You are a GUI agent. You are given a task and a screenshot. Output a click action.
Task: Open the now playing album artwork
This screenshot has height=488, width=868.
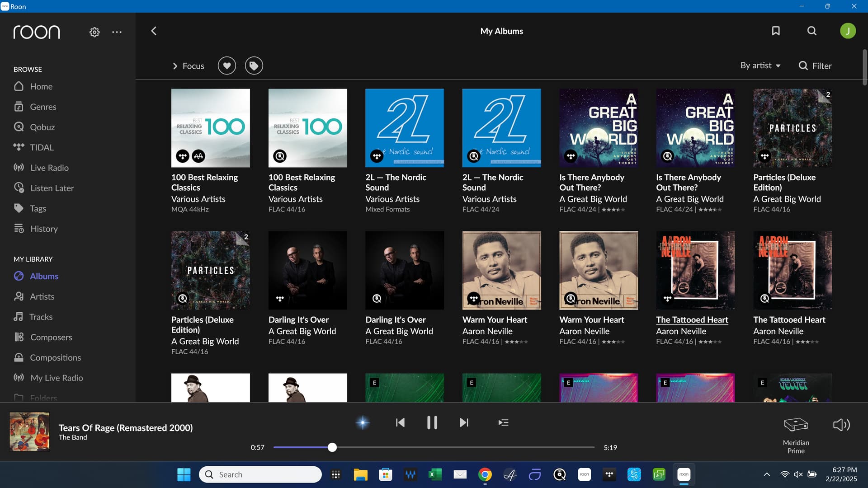point(29,432)
